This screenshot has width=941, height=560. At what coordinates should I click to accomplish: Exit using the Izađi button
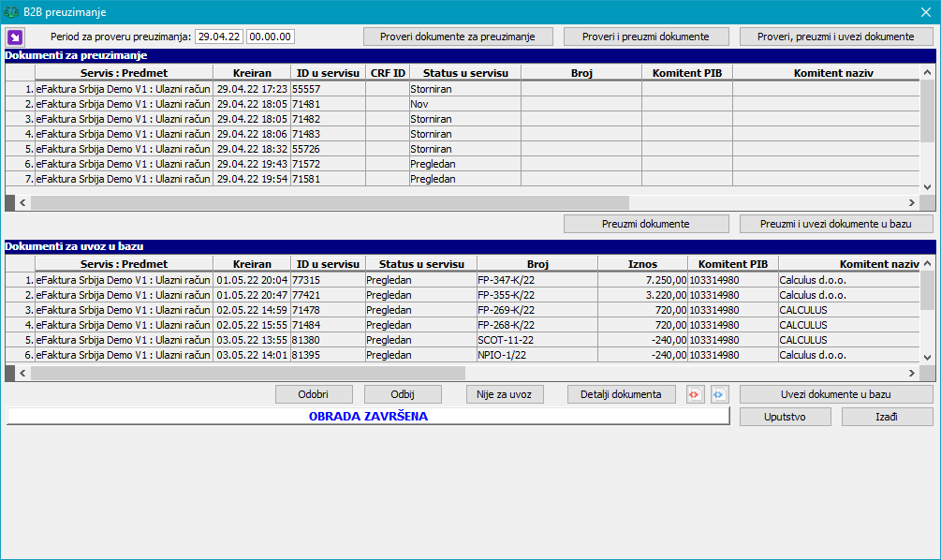click(886, 417)
